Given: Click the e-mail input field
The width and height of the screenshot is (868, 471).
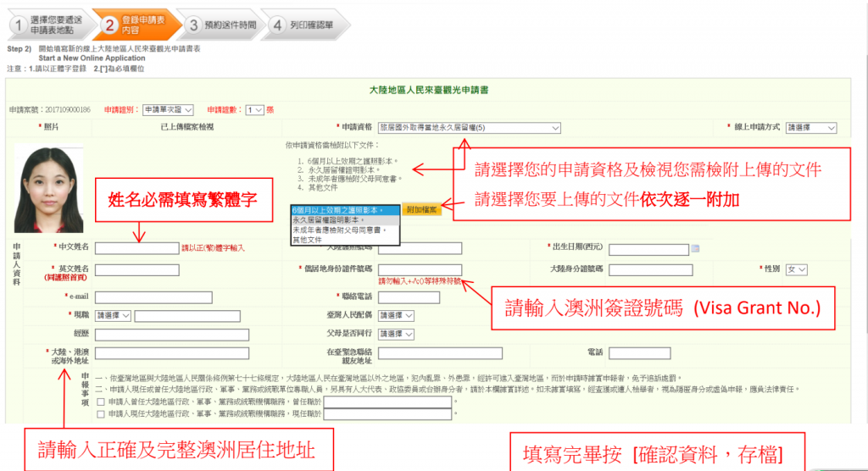Looking at the screenshot, I should coord(153,298).
